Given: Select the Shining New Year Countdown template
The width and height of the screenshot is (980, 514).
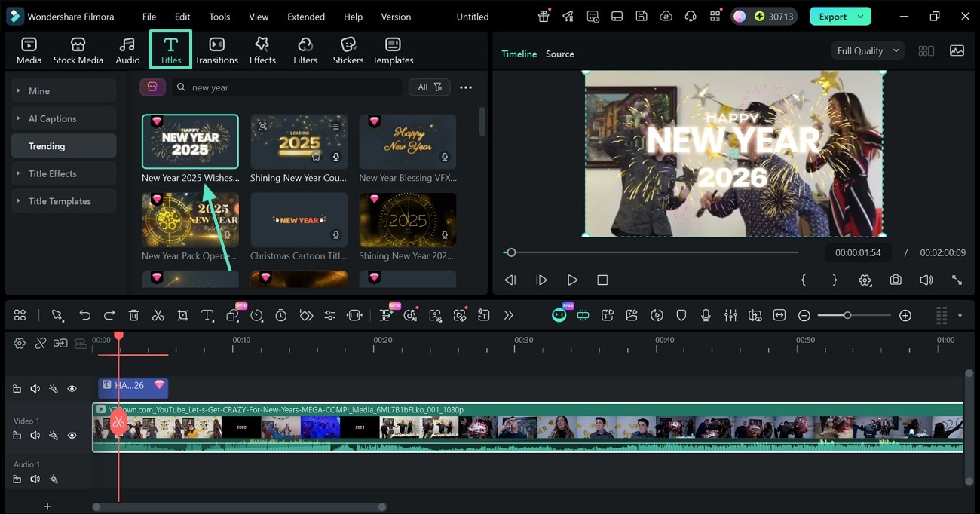Looking at the screenshot, I should pos(299,141).
